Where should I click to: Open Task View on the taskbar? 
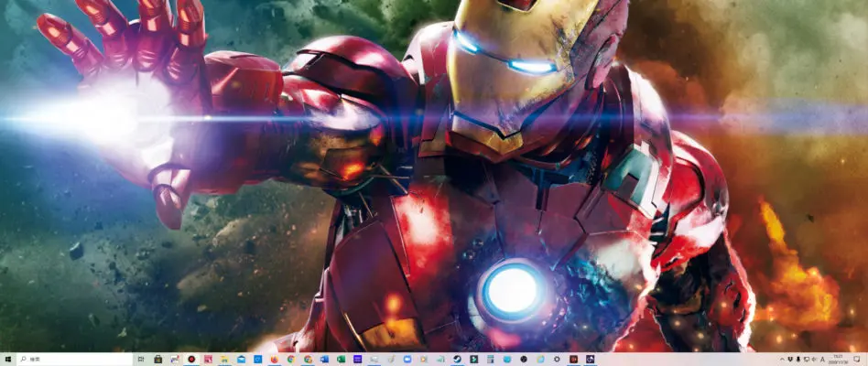coord(141,360)
